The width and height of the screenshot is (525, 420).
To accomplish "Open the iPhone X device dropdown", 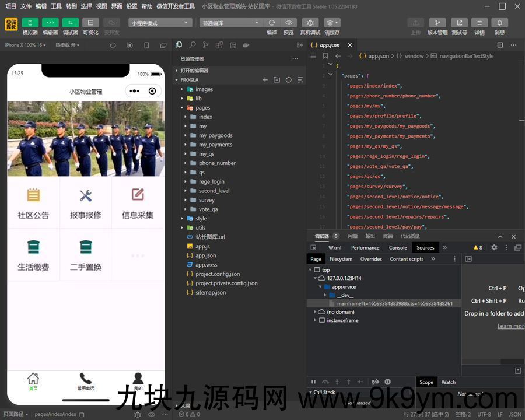I will (x=25, y=45).
